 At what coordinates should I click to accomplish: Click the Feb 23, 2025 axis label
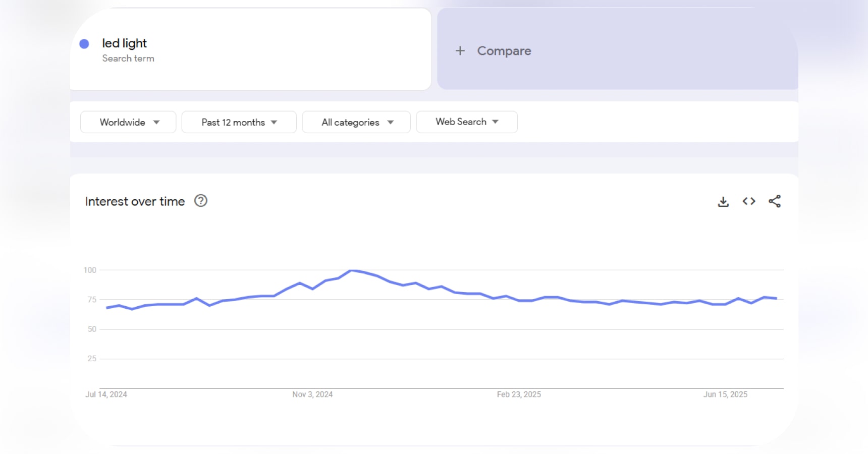click(518, 394)
